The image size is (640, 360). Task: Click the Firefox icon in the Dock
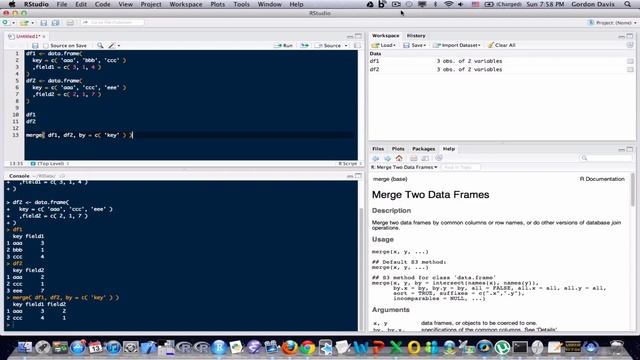coord(290,347)
